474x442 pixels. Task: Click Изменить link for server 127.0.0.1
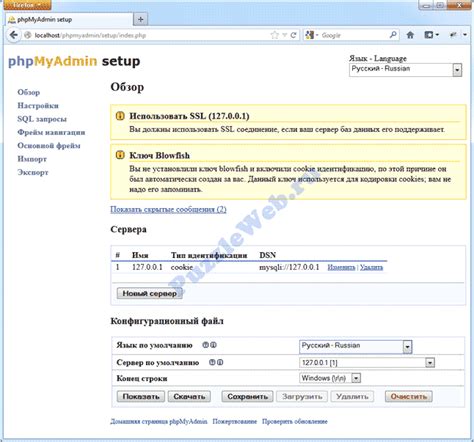point(341,267)
